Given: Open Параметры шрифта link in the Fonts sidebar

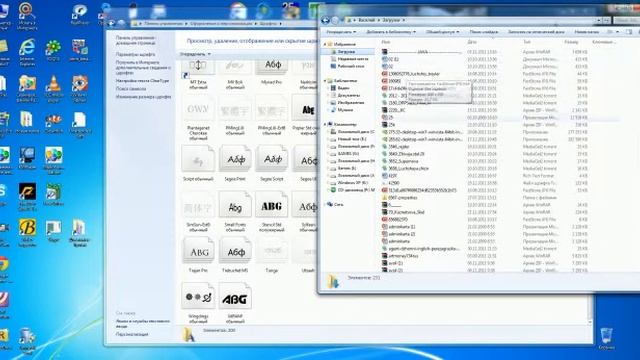Looking at the screenshot, I should pos(135,54).
